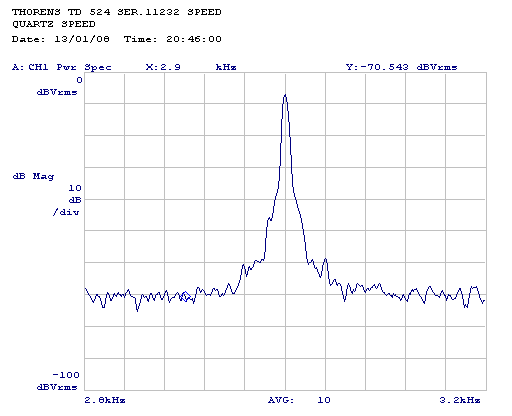Click the top axis value '0'
The width and height of the screenshot is (512, 416).
click(x=79, y=80)
